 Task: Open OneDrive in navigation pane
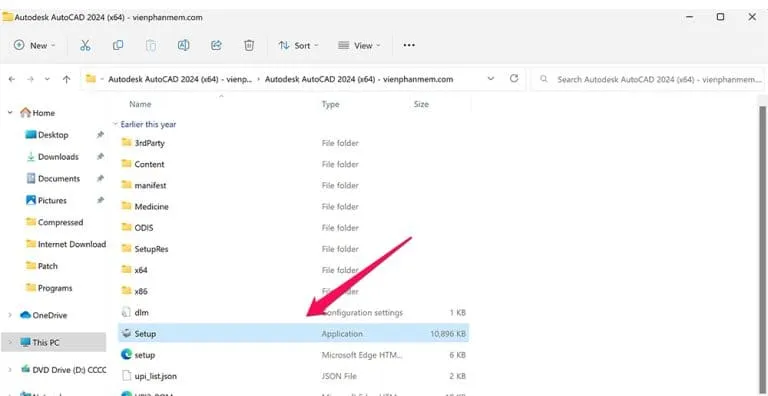tap(49, 315)
